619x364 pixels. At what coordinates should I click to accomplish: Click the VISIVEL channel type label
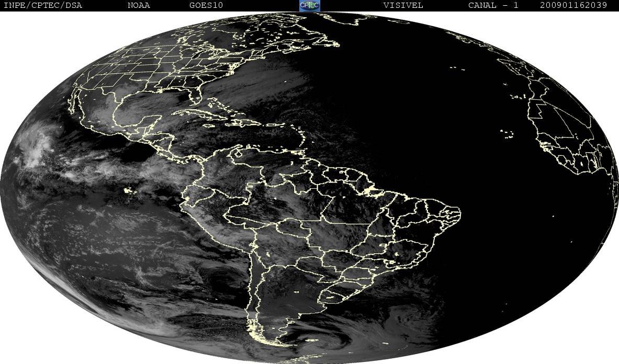tap(403, 5)
